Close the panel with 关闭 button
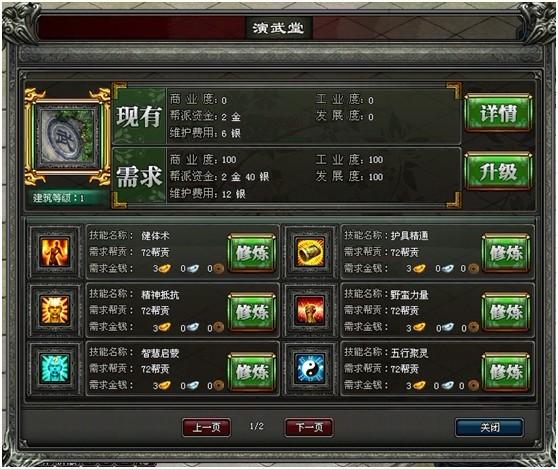The width and height of the screenshot is (558, 469). pos(489,427)
